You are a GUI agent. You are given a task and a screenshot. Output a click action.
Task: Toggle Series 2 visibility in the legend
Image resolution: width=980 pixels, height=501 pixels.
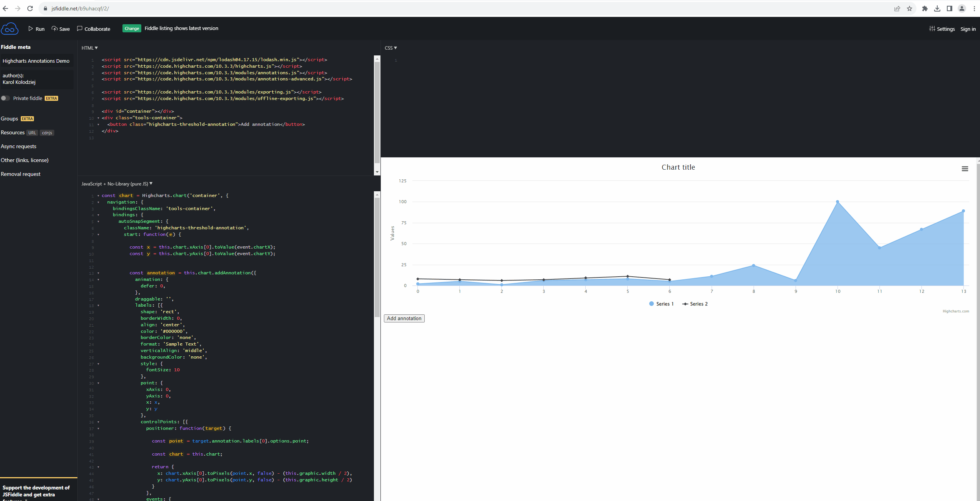tap(695, 304)
